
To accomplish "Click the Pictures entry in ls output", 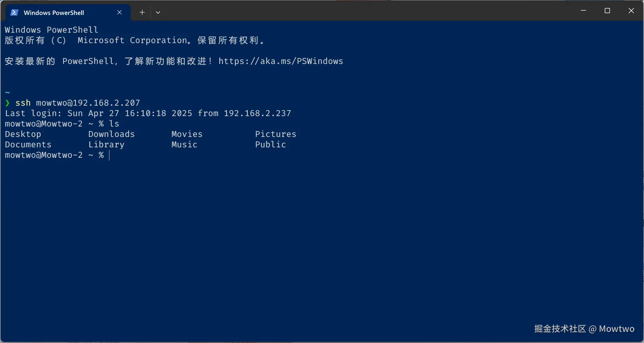I will (x=276, y=134).
